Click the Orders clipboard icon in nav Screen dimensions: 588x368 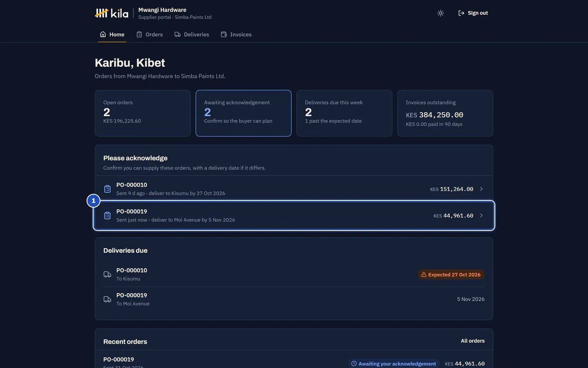click(x=139, y=34)
